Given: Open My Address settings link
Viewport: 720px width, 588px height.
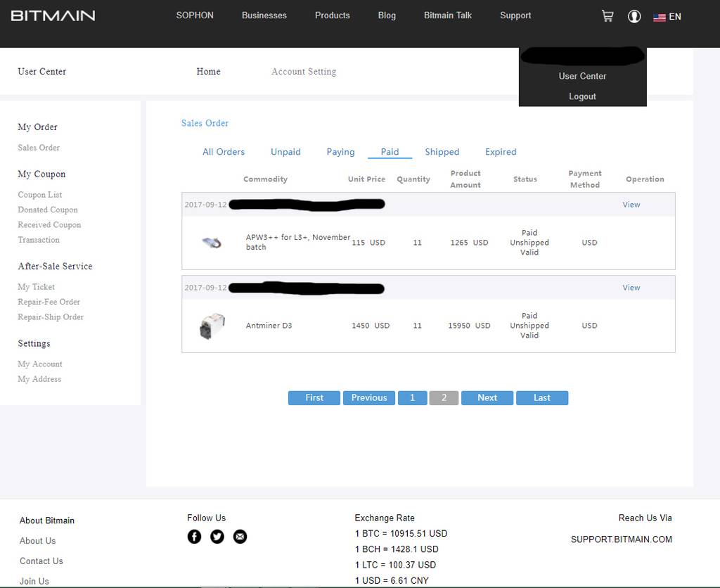Looking at the screenshot, I should (x=39, y=379).
